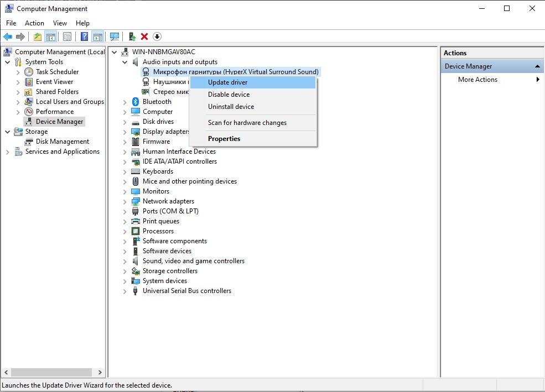The width and height of the screenshot is (545, 392).
Task: Click the Back arrow toolbar icon
Action: 8,36
